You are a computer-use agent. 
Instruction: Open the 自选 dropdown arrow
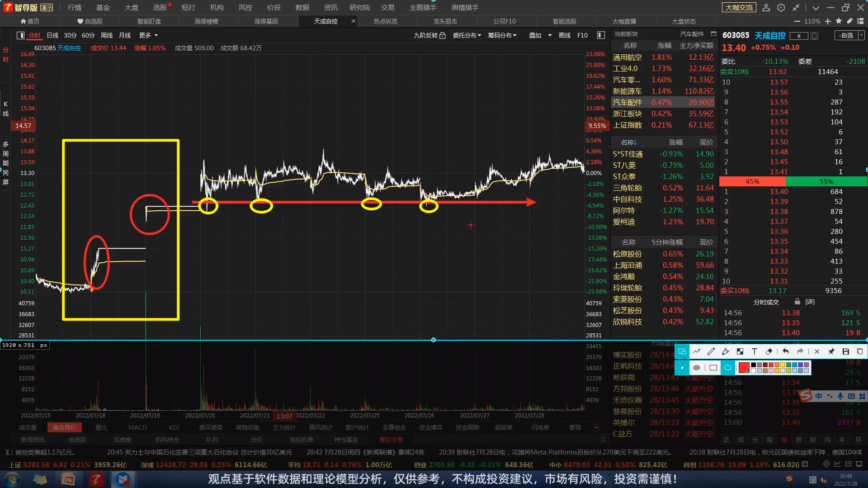861,35
